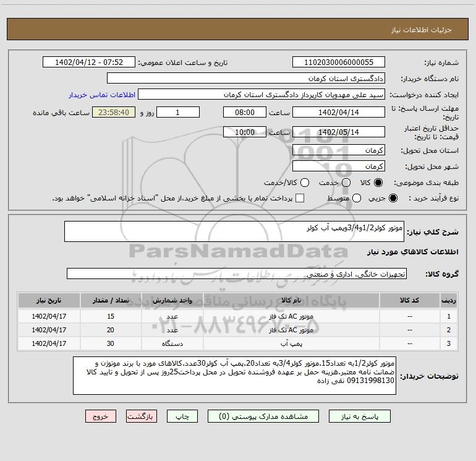Click the جزئیات اطلاعات نیاز header title
Image resolution: width=476 pixels, height=461 pixels.
coord(422,30)
